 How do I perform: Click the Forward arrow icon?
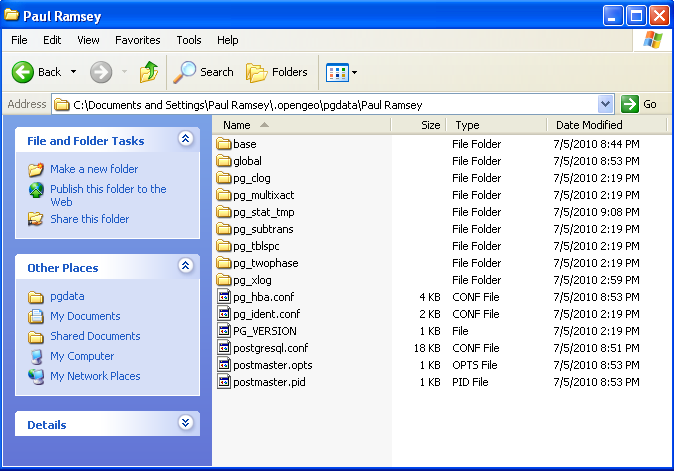[x=101, y=72]
